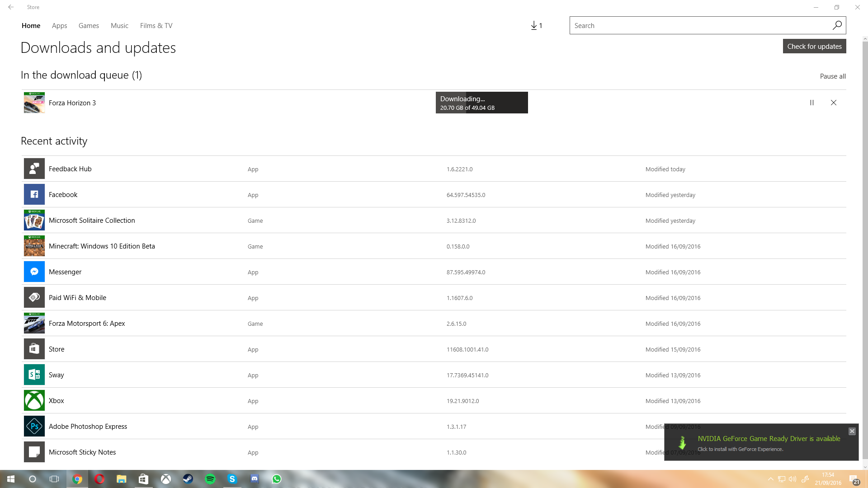Click version 11608.1001.41.0 text
This screenshot has width=868, height=488.
pos(467,350)
